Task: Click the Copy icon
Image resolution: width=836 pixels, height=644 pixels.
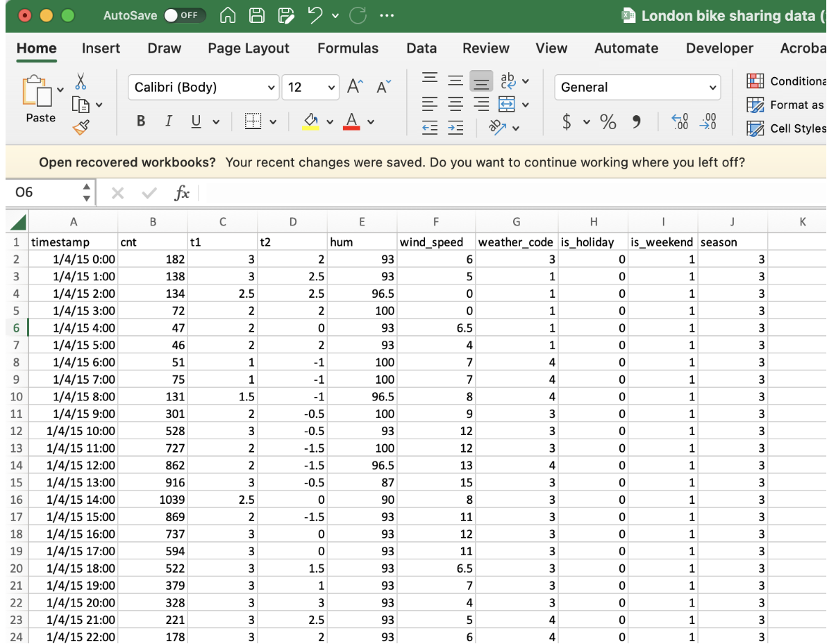Action: click(x=81, y=105)
